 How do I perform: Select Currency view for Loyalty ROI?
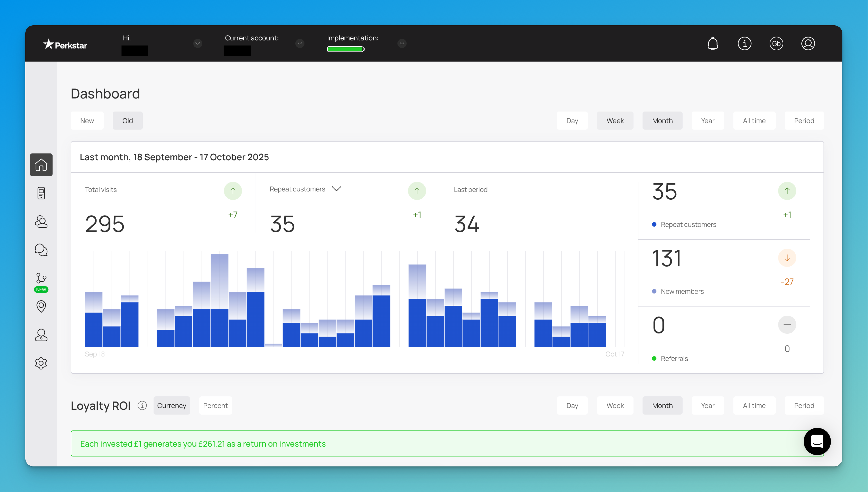(x=171, y=406)
